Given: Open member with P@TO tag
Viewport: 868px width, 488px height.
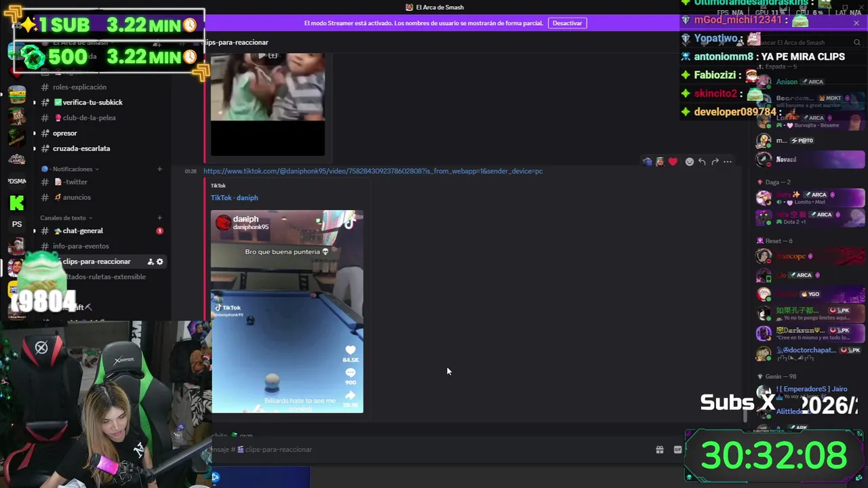Looking at the screenshot, I should point(810,140).
